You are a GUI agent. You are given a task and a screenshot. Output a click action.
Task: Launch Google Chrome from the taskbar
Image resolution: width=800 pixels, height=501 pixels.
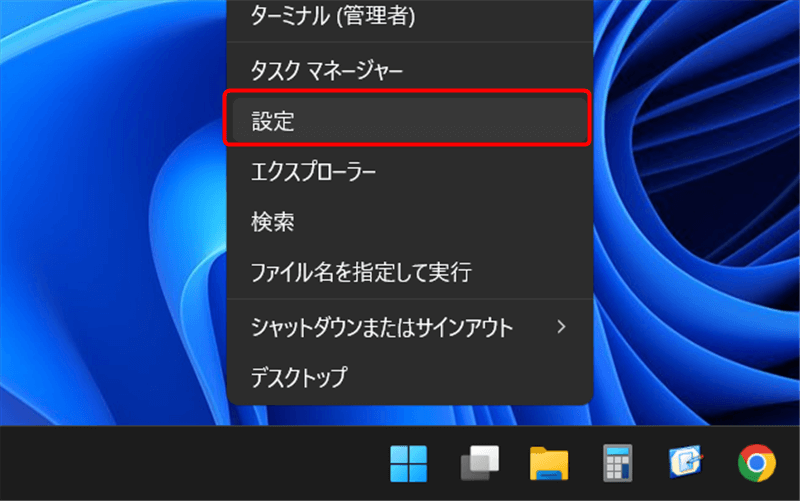pos(757,464)
